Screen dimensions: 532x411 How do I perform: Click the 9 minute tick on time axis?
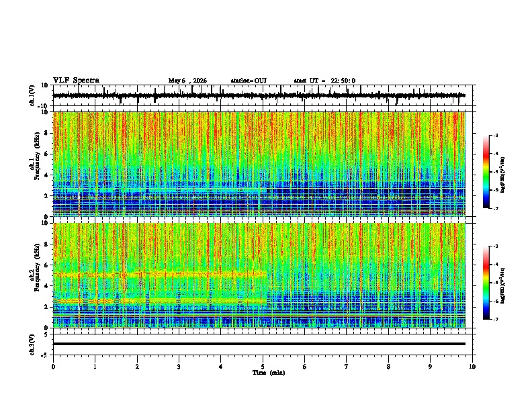(x=430, y=367)
